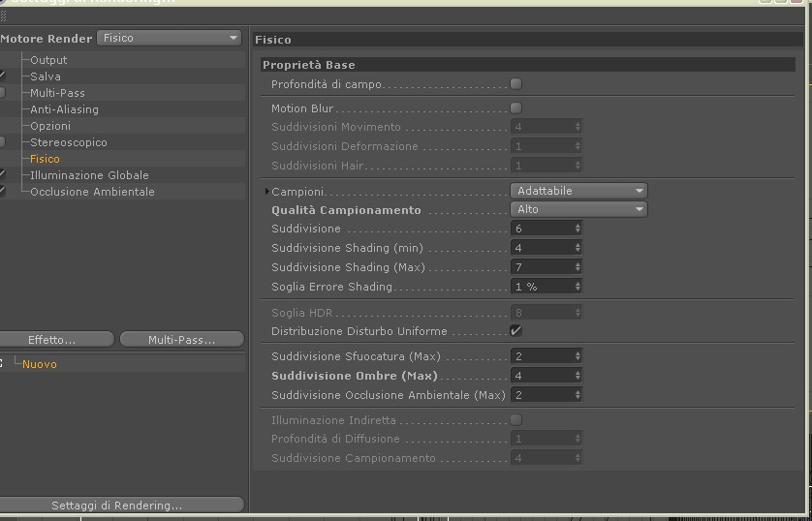This screenshot has width=812, height=521.
Task: Click the Effetto... button
Action: coord(56,339)
